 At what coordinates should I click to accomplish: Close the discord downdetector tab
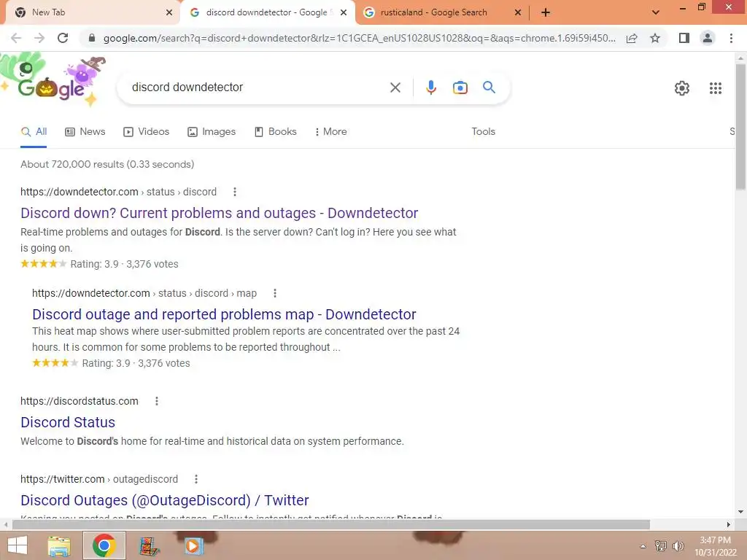point(344,12)
